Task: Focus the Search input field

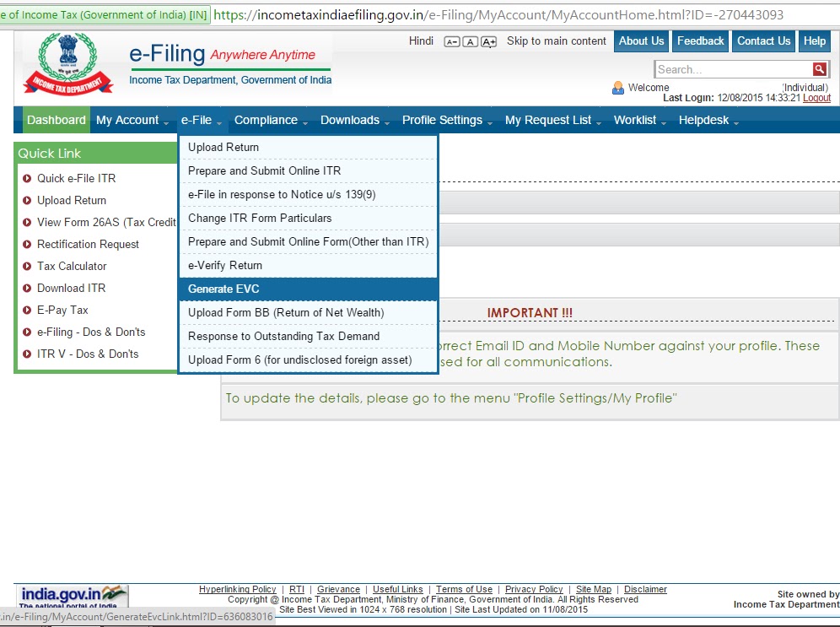Action: point(734,69)
